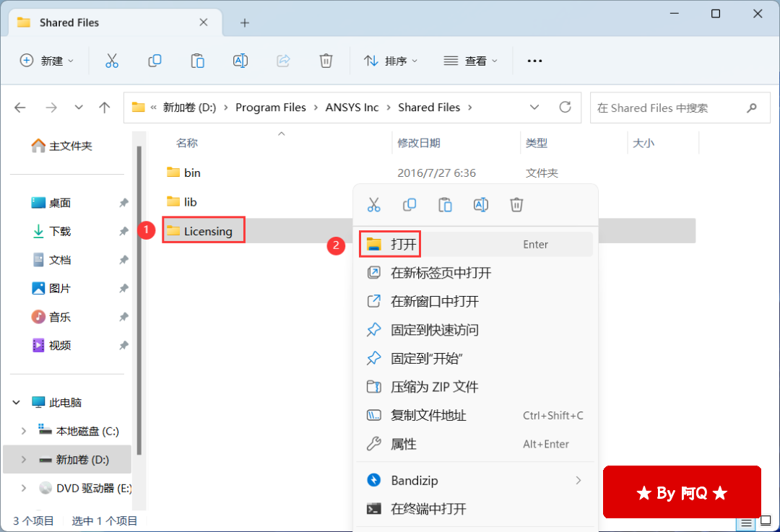Expand the 本地磁盘 (C:) tree node
The width and height of the screenshot is (780, 532).
pyautogui.click(x=24, y=431)
